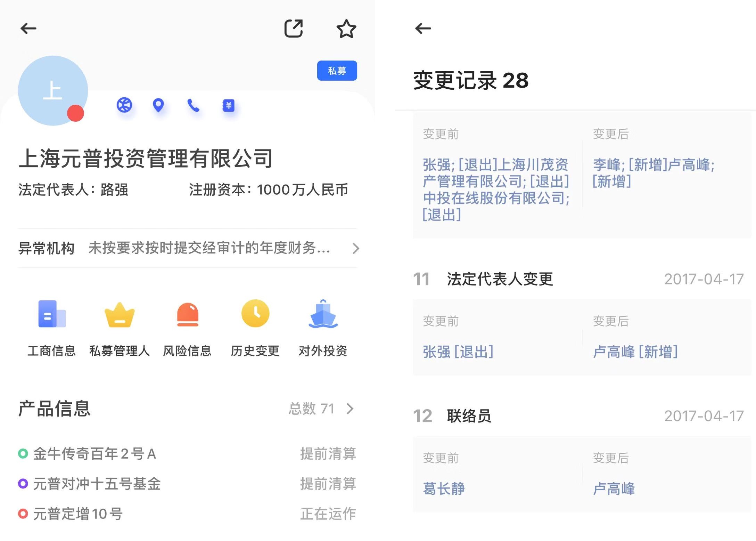Tap 卢高峰 [新增] in record 11
The width and height of the screenshot is (756, 541).
tap(635, 352)
